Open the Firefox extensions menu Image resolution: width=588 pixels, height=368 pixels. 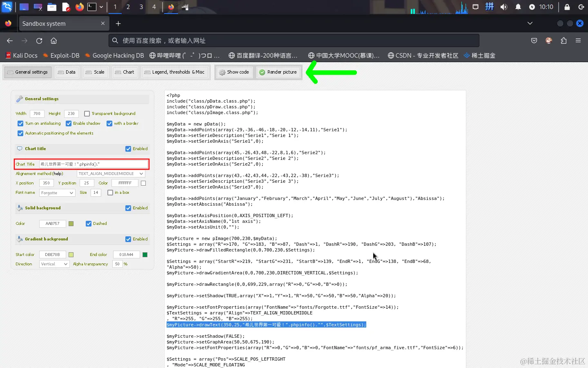point(563,40)
